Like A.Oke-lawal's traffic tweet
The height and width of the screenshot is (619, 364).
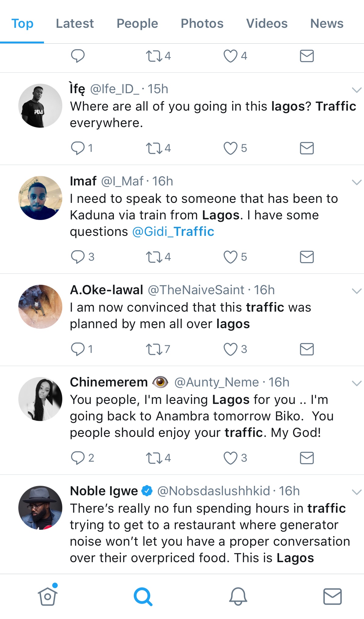231,349
